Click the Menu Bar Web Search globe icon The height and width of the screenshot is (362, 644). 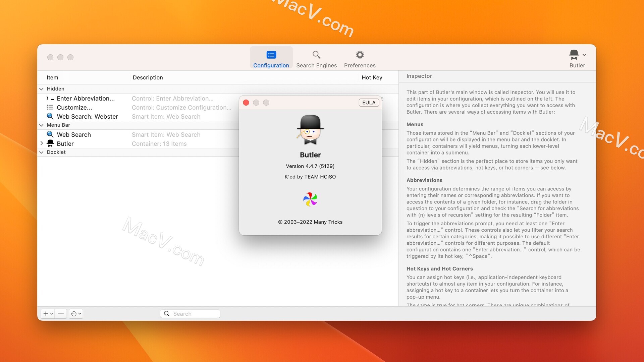click(x=50, y=134)
